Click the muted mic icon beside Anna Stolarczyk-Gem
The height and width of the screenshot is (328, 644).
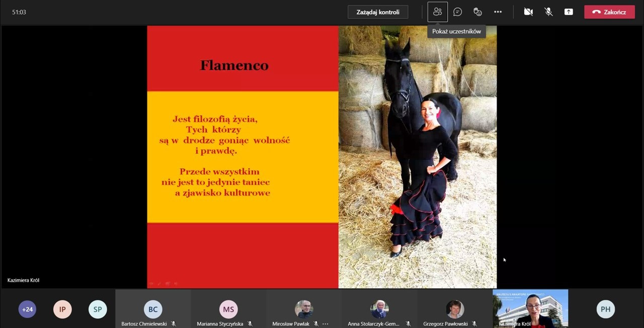pyautogui.click(x=409, y=324)
